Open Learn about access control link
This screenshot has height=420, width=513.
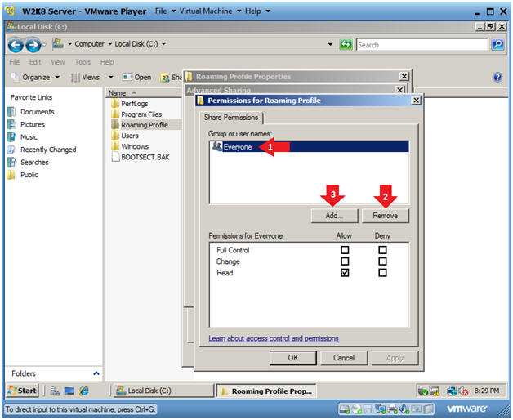pyautogui.click(x=274, y=338)
